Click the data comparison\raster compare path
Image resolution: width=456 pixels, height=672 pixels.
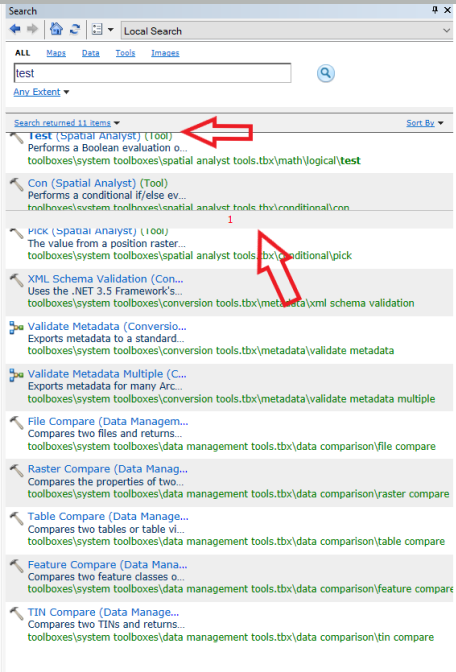[239, 494]
